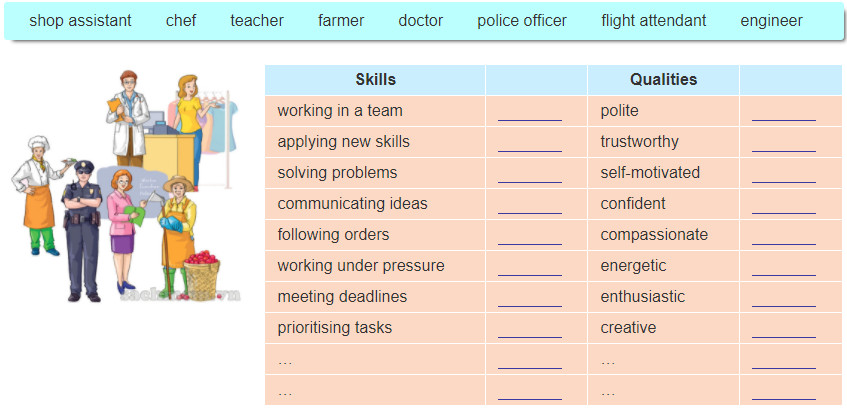The image size is (847, 413).
Task: Select the "shop assistant" word in the word bank
Action: [x=80, y=21]
